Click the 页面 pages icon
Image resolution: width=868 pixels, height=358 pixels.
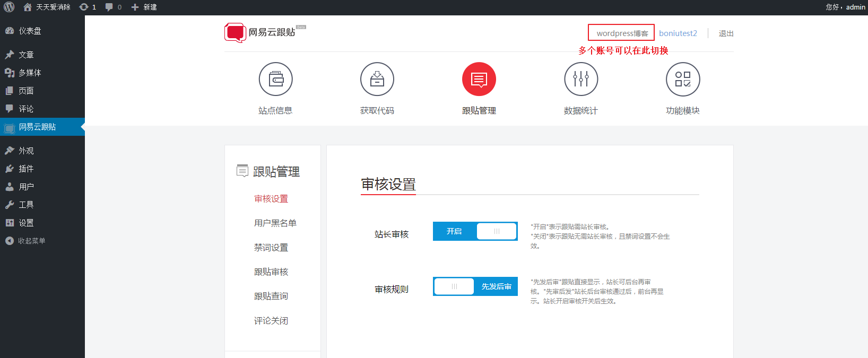10,91
